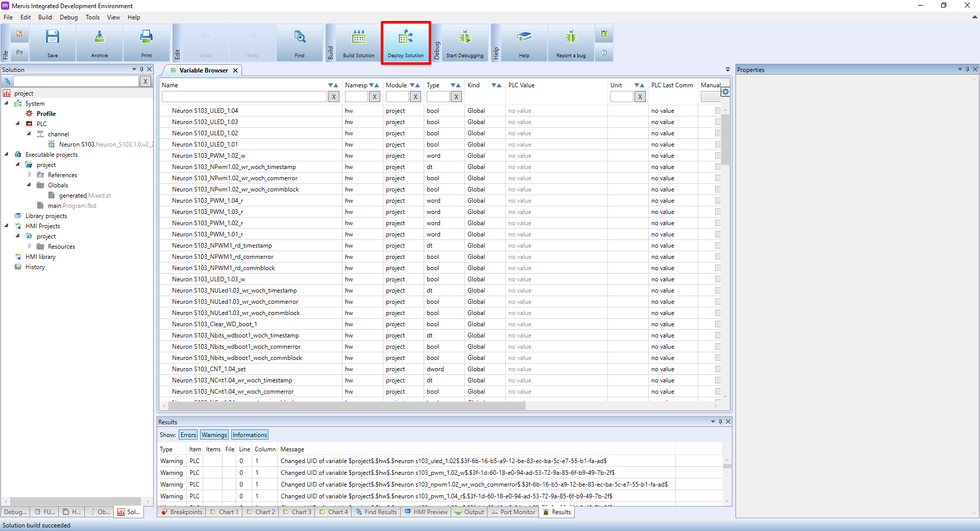The height and width of the screenshot is (531, 980).
Task: Click the Solution panel search field
Action: coord(76,81)
